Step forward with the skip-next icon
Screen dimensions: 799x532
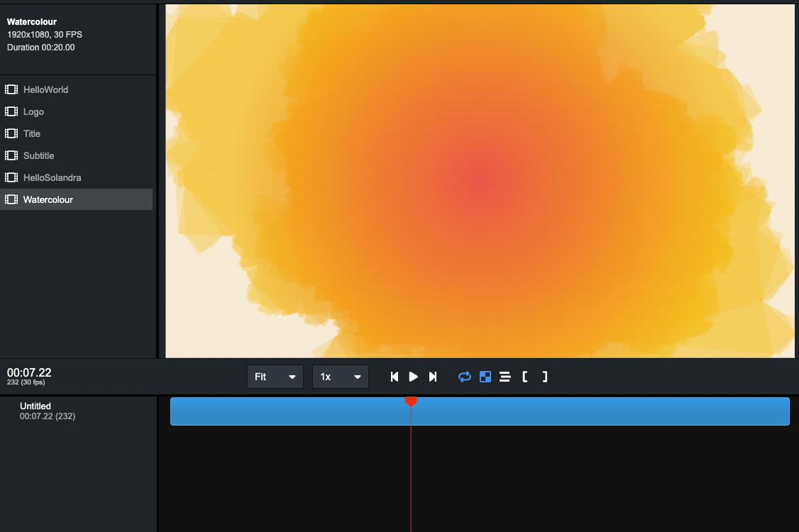pos(433,377)
